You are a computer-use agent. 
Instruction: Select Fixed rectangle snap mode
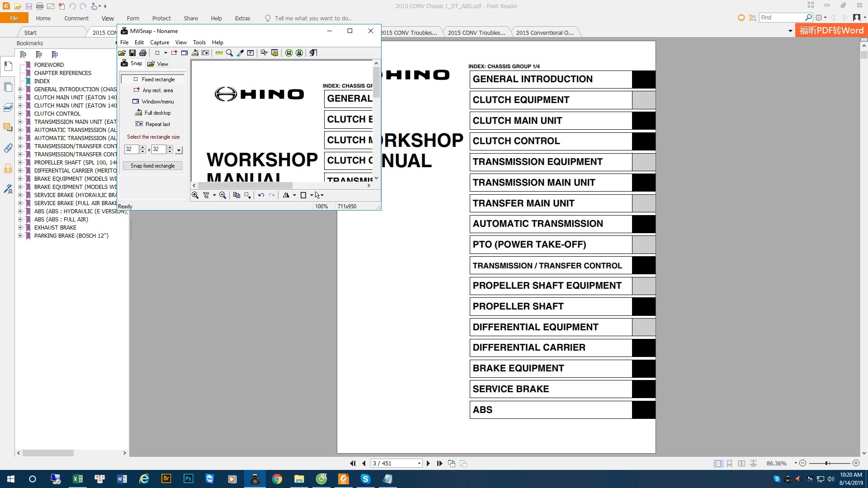click(x=153, y=79)
